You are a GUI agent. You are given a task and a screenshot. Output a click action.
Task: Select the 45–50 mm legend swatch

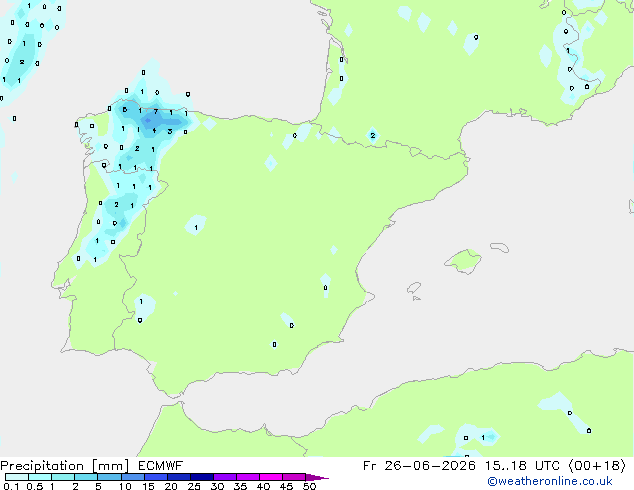tap(294, 477)
